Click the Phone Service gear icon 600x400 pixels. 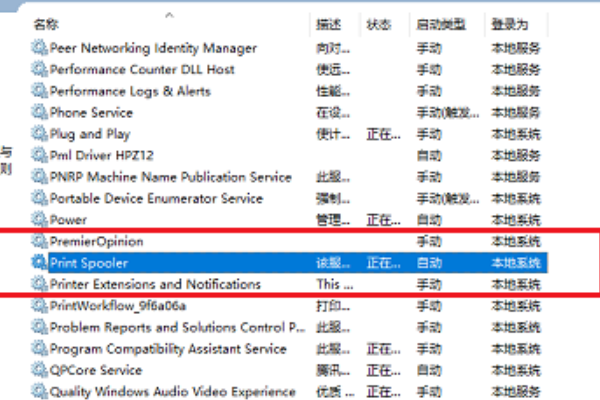click(39, 112)
